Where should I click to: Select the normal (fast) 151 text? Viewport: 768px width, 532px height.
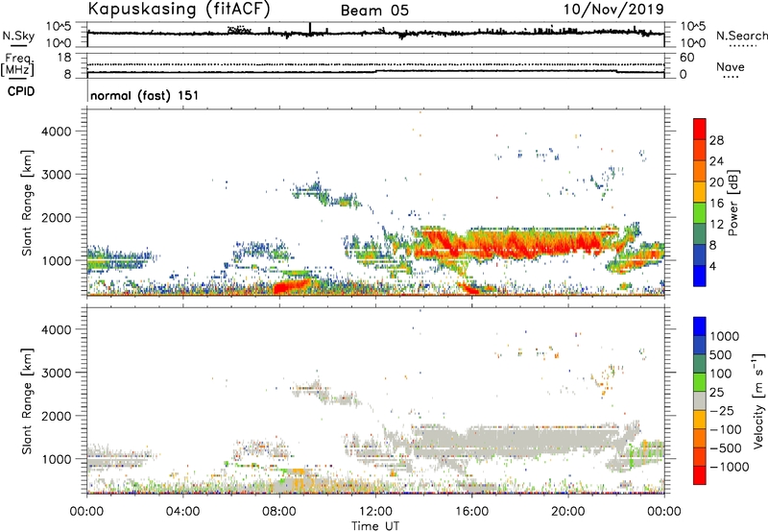[145, 95]
